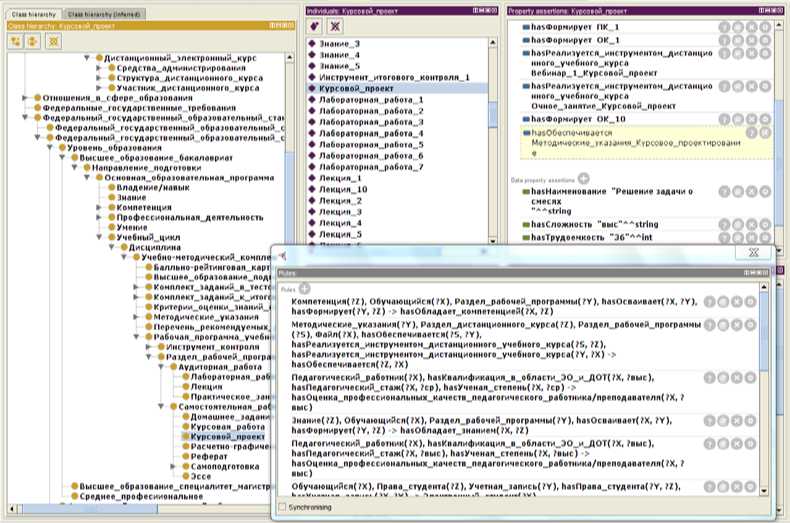Close the Rules dialog window

[752, 253]
